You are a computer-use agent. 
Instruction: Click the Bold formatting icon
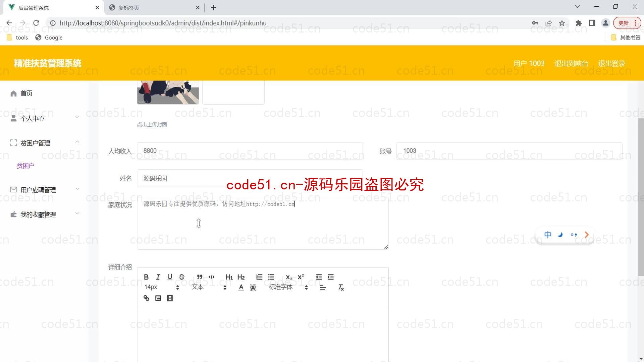(x=146, y=277)
